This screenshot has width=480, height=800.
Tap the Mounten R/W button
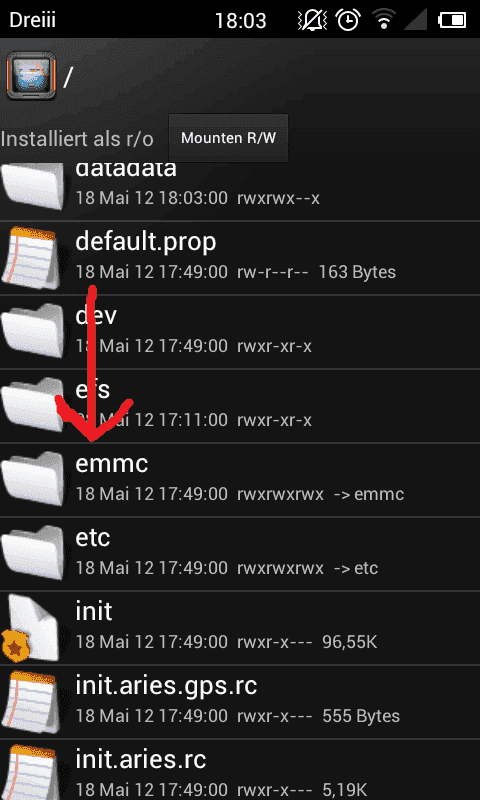228,138
